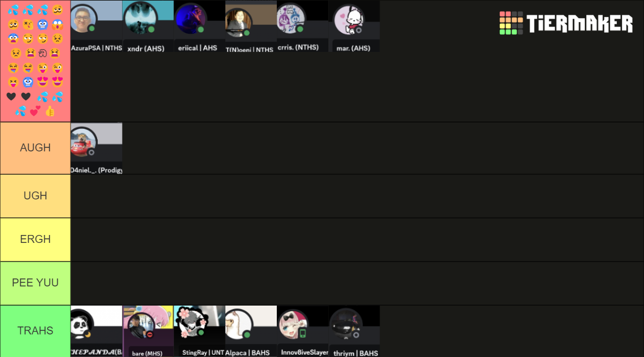The image size is (644, 357).
Task: Select the StingRay | UNT profile card
Action: coord(199,331)
